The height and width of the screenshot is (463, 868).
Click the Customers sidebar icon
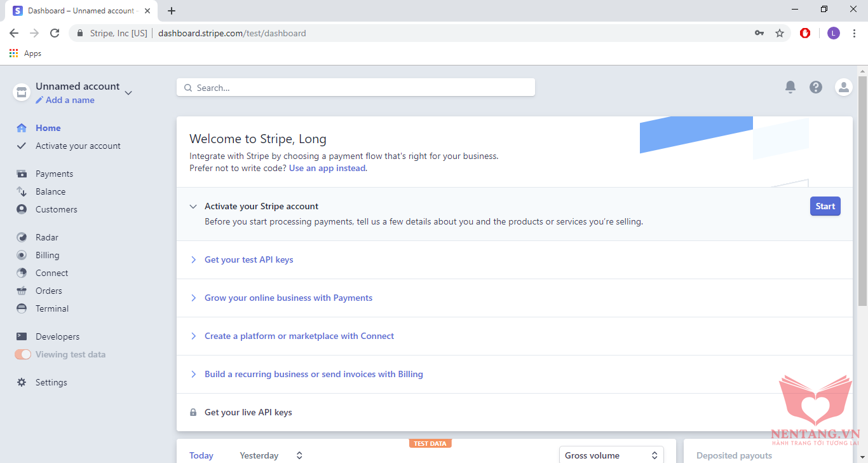coord(22,209)
